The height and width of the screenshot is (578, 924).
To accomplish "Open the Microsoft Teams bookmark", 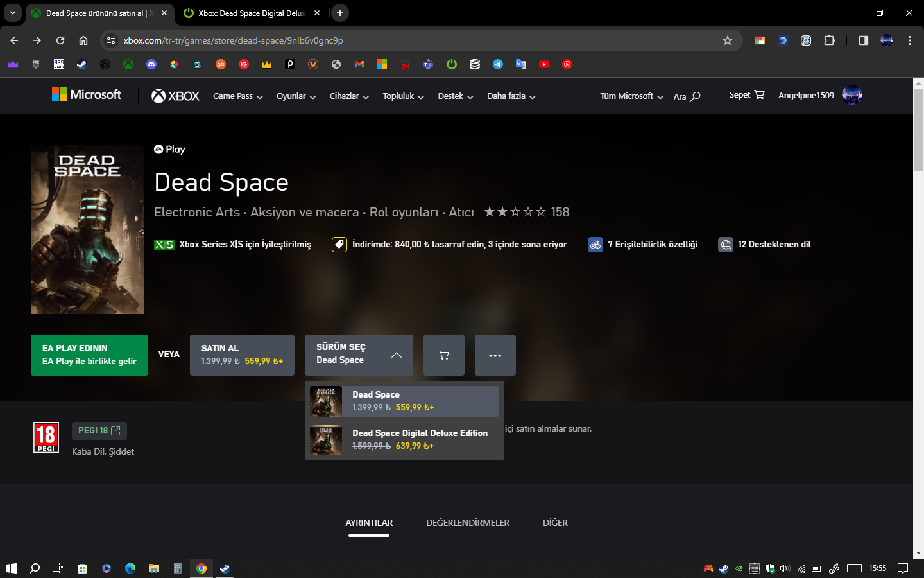I will [428, 64].
